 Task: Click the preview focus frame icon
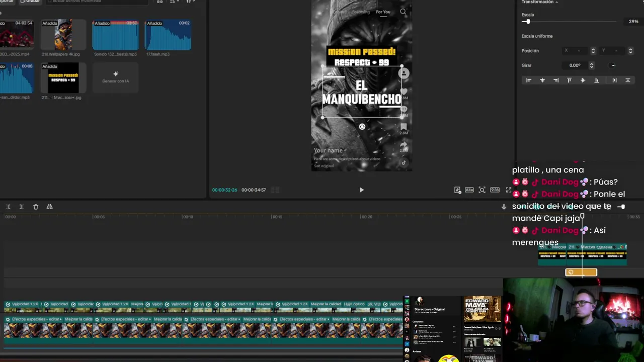point(482,190)
